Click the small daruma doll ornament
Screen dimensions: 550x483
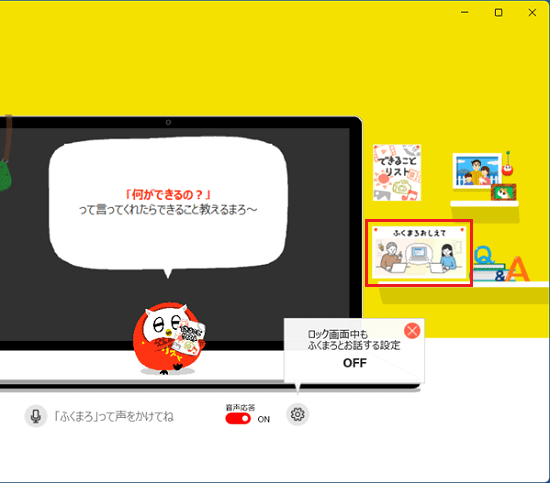[508, 169]
